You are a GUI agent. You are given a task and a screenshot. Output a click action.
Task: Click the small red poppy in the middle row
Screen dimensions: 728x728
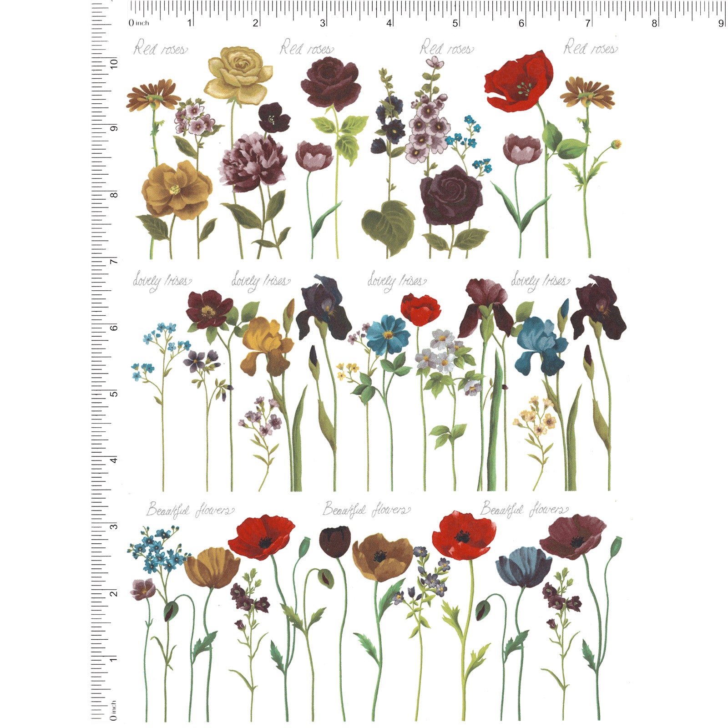(x=420, y=309)
